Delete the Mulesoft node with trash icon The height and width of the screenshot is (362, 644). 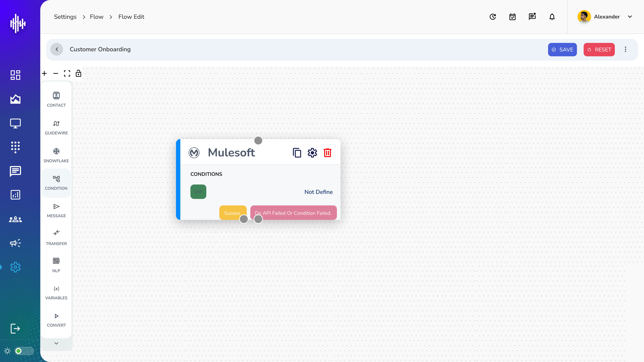coord(327,153)
